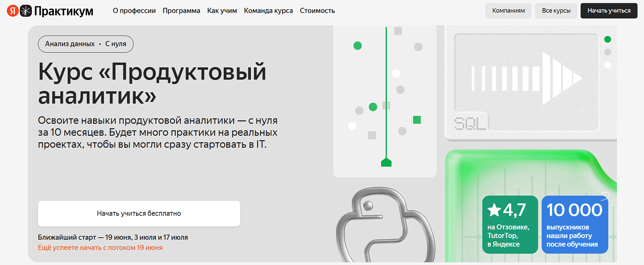Click the green dot beside the SQL tile

click(608, 39)
